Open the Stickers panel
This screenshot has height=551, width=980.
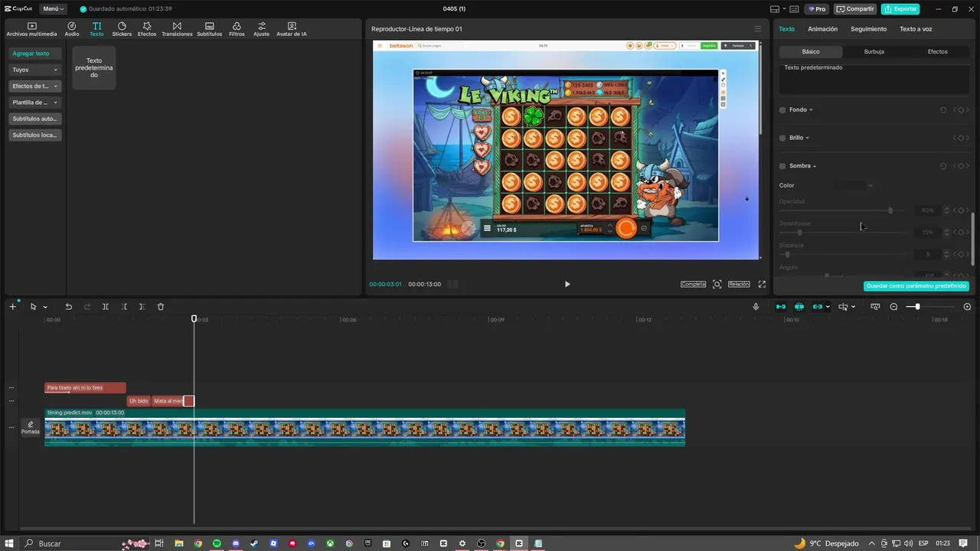click(122, 29)
